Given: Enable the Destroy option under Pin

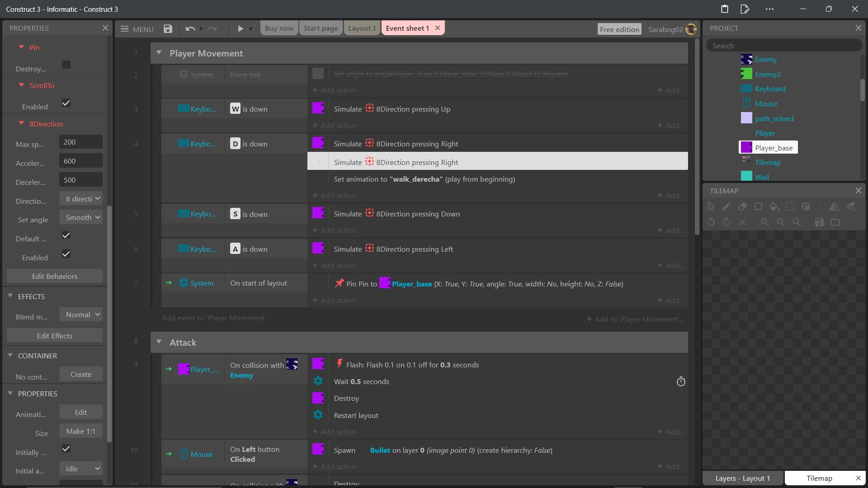Looking at the screenshot, I should click(x=66, y=65).
